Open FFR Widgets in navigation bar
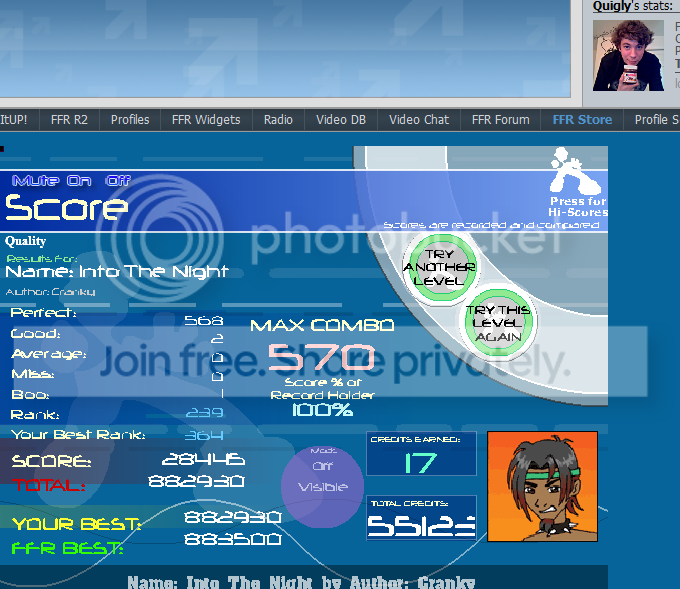Image resolution: width=680 pixels, height=589 pixels. coord(206,119)
